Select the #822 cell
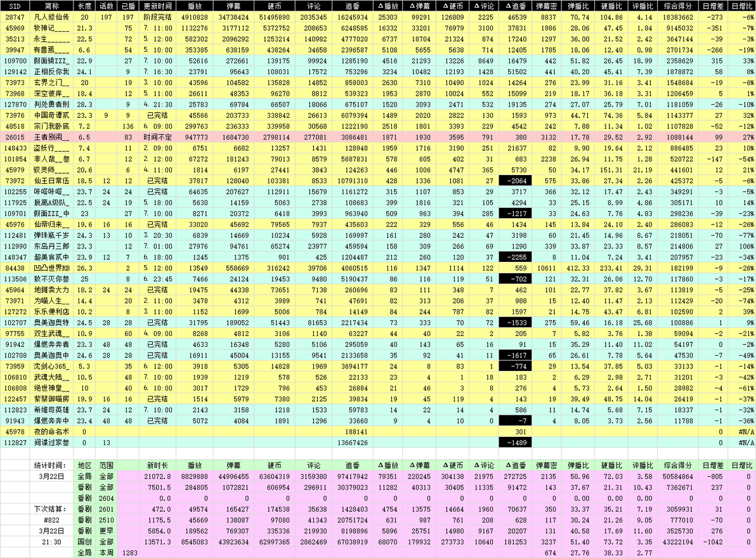Viewport: 756px width, 558px height. [52, 521]
